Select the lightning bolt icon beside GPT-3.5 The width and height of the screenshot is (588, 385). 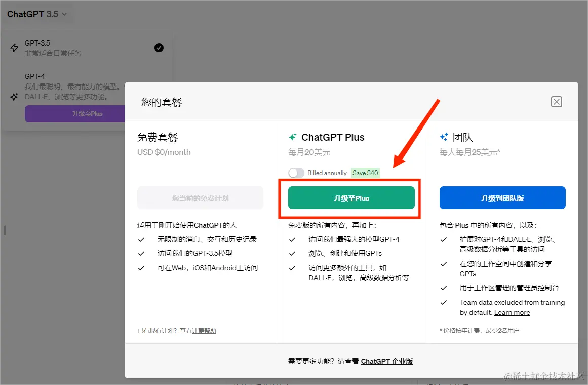point(14,48)
